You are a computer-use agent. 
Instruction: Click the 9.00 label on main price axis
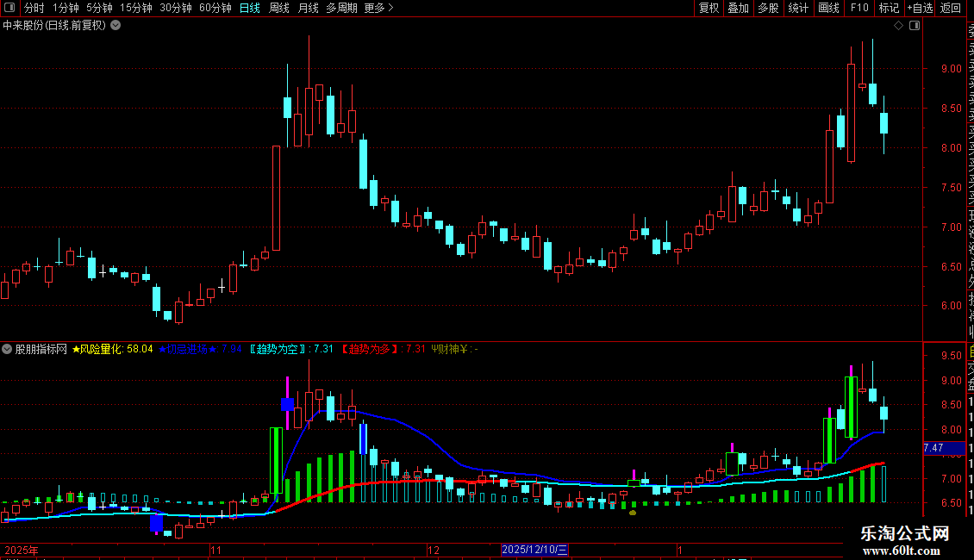952,69
